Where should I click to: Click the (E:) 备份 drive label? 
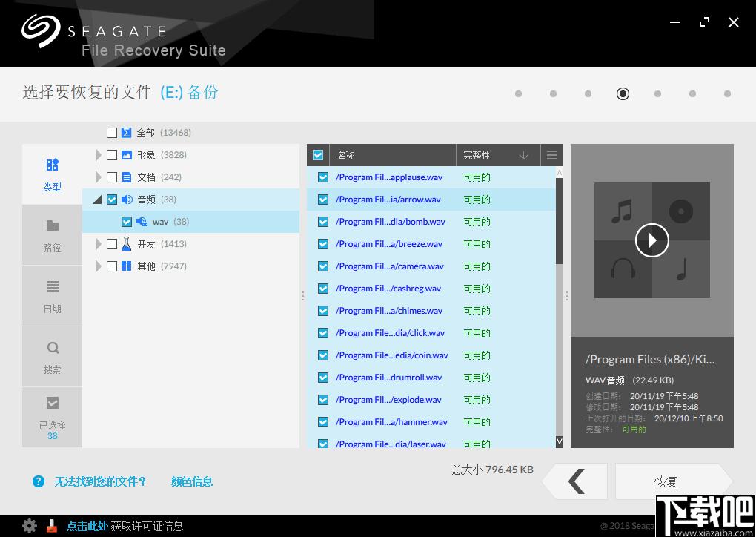190,92
